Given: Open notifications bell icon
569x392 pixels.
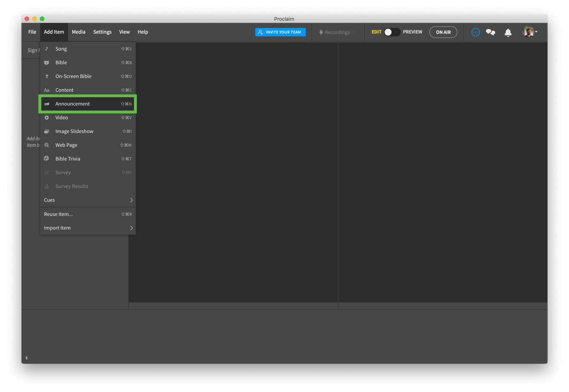Looking at the screenshot, I should coord(508,32).
